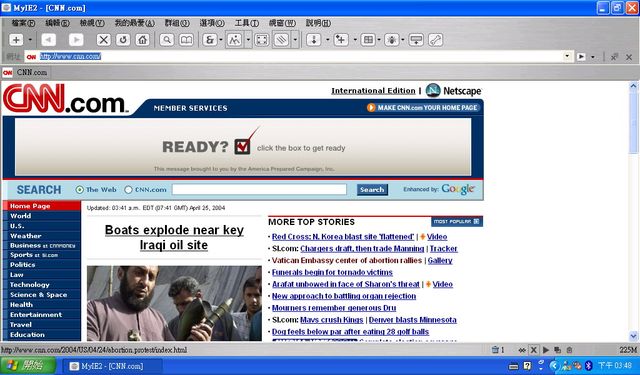Click the diagonal-lines toolbar icon

[x=282, y=40]
